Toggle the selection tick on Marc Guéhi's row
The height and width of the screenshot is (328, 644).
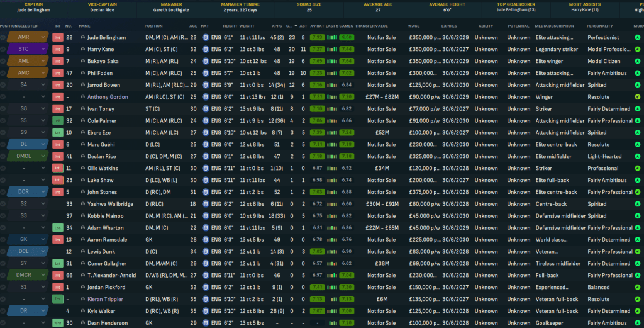(3, 145)
